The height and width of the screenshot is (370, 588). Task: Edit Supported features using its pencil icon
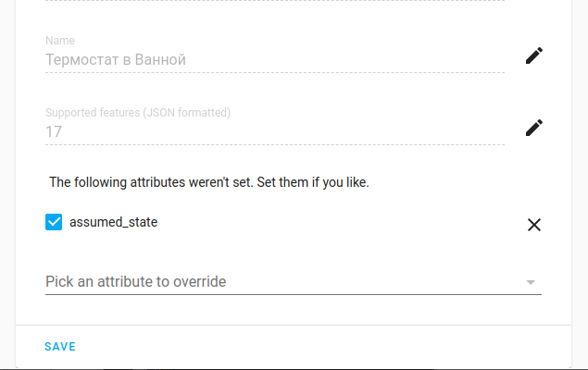(x=533, y=128)
